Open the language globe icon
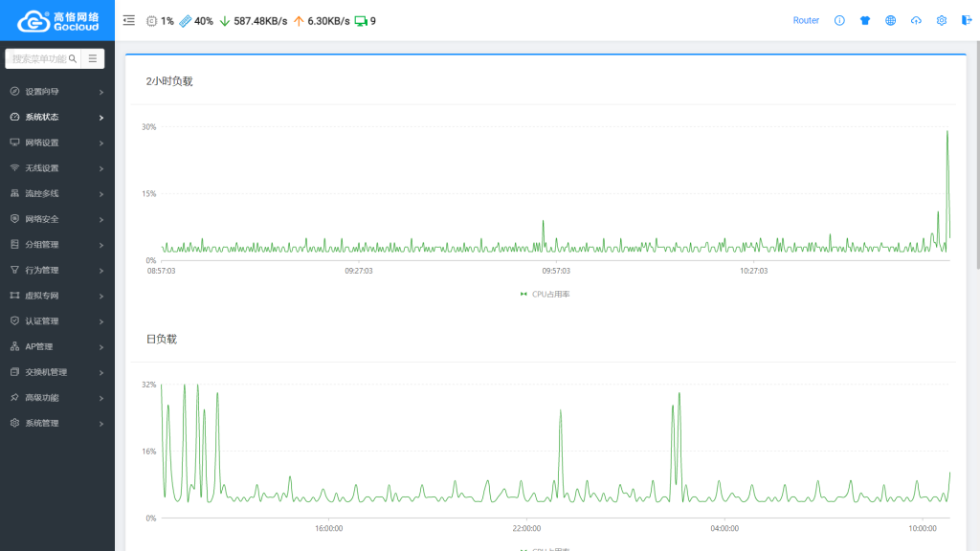The height and width of the screenshot is (551, 980). (891, 21)
